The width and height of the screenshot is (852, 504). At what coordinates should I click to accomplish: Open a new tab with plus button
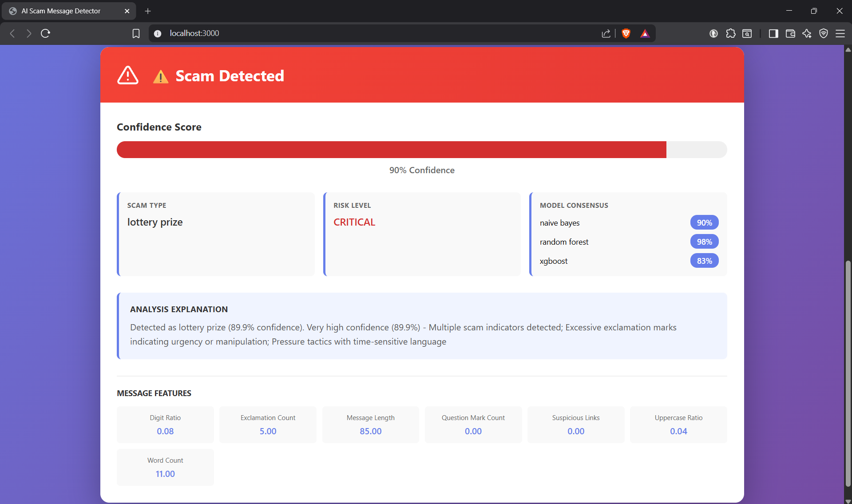pos(148,11)
